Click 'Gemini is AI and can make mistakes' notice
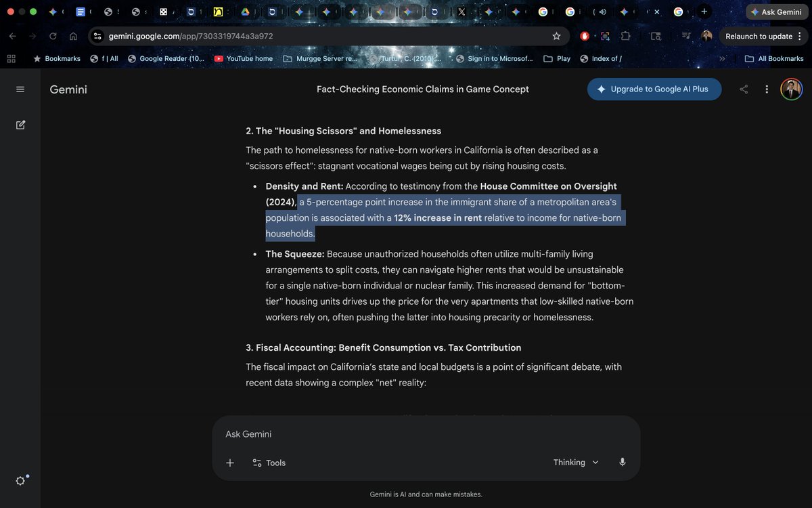Image resolution: width=812 pixels, height=508 pixels. (x=426, y=494)
